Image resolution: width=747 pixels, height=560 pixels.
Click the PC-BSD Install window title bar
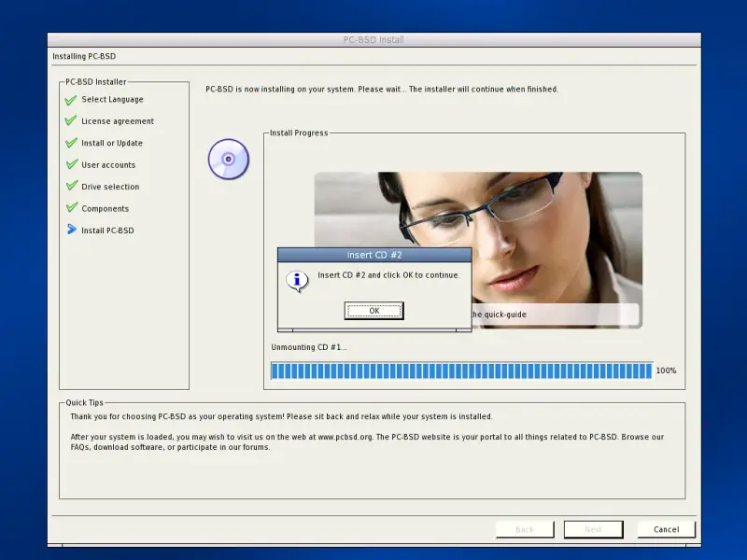click(374, 39)
